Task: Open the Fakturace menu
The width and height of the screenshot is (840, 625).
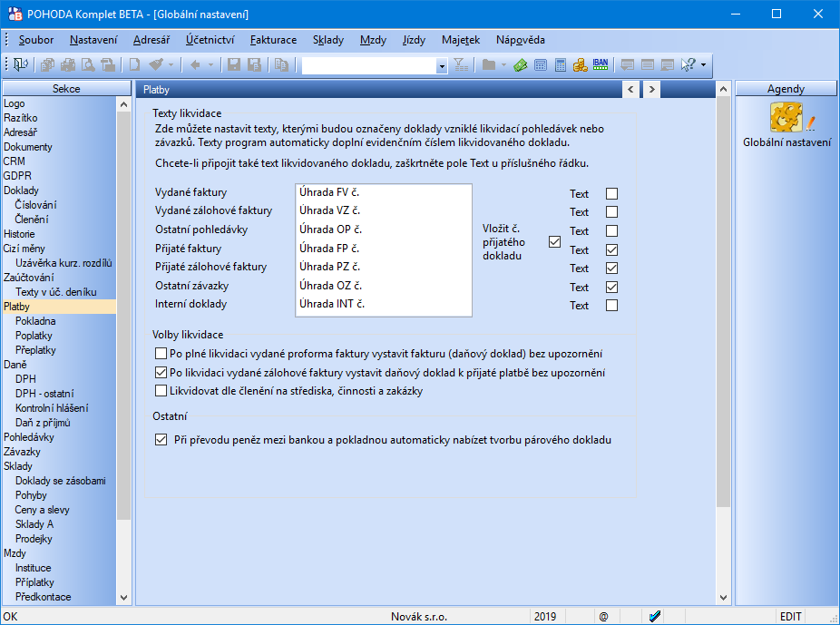Action: pyautogui.click(x=273, y=40)
